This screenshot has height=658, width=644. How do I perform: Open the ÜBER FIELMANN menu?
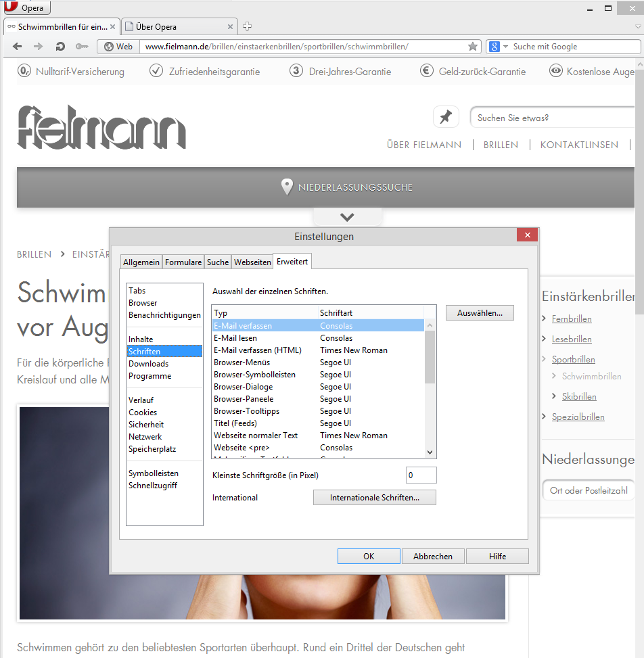(x=424, y=145)
